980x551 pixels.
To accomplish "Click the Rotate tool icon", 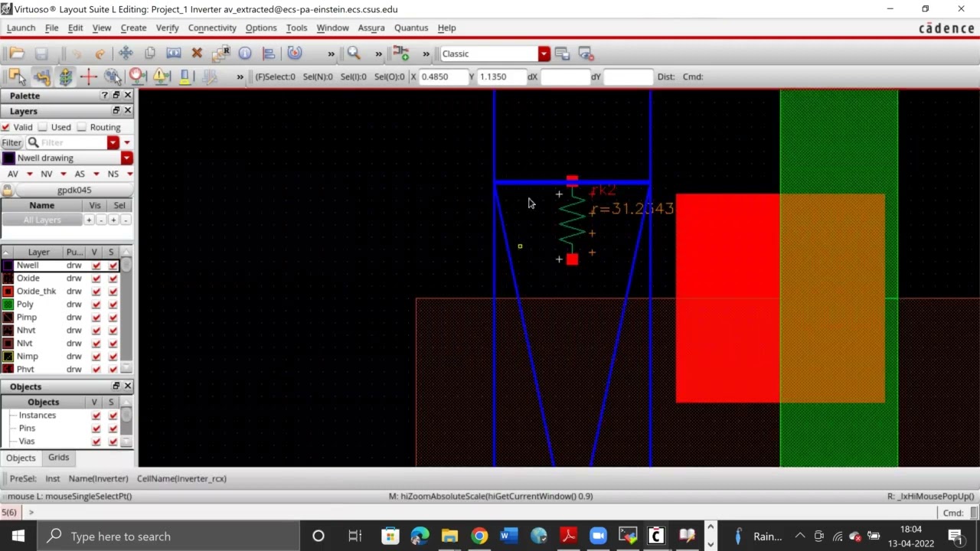I will pos(295,54).
